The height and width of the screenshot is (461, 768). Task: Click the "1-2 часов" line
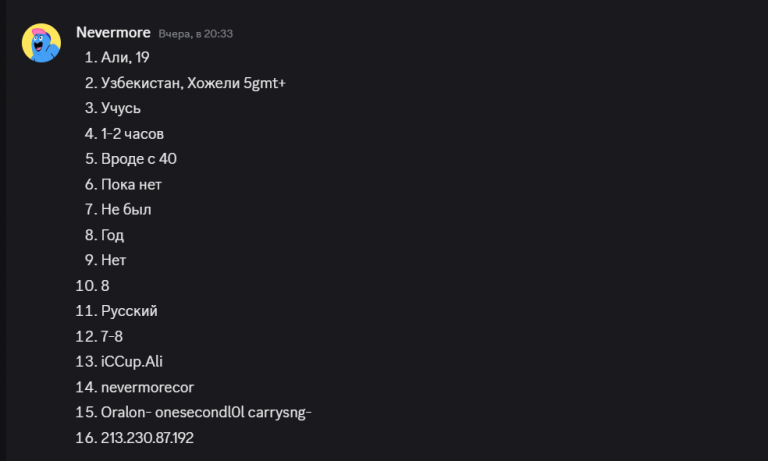[x=133, y=133]
